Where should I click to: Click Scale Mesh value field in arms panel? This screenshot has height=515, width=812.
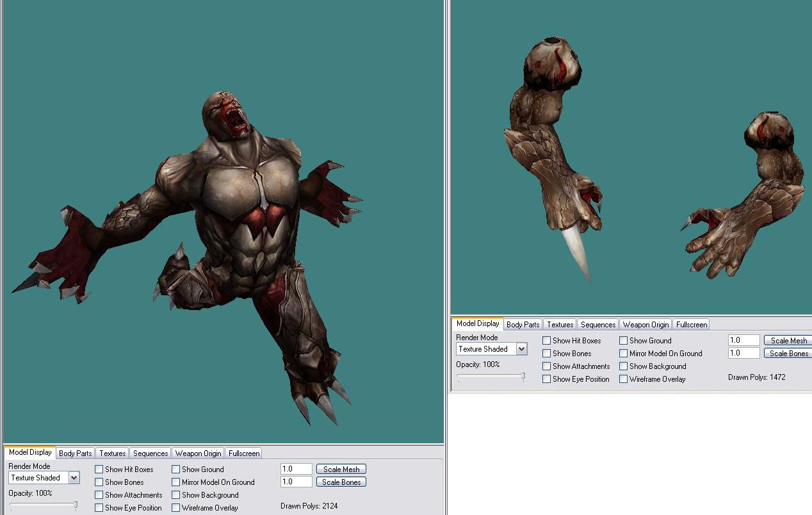[743, 340]
